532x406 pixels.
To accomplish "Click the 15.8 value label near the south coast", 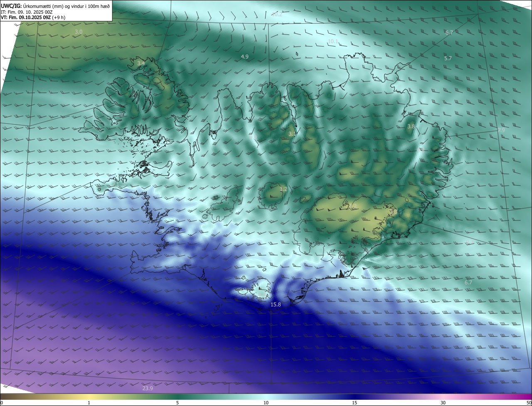I will click(x=276, y=304).
